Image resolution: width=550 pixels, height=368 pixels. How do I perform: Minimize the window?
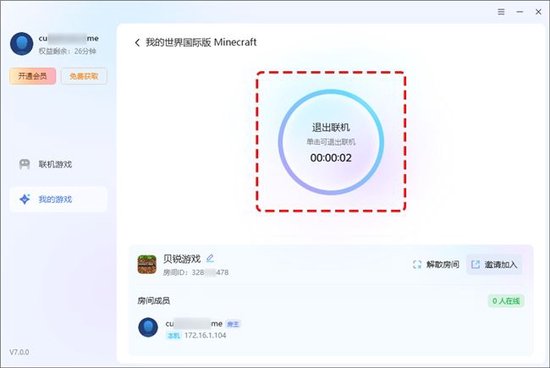click(519, 12)
